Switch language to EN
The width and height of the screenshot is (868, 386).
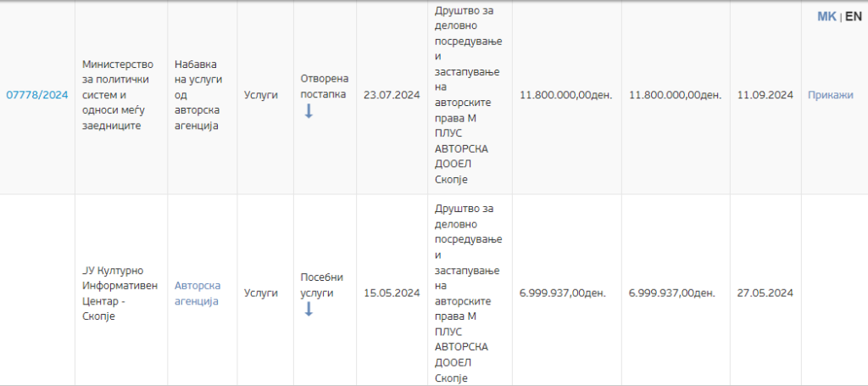(853, 17)
